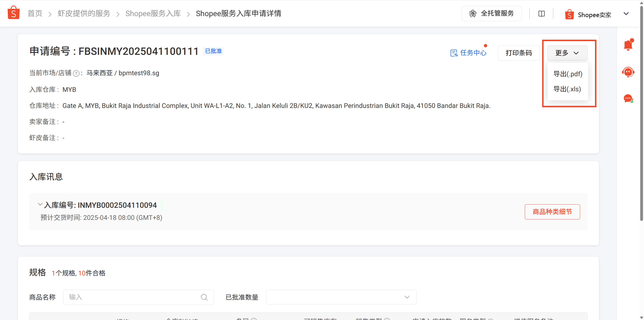Click 预计交货时间 2025-04-18 08:00 text
Viewport: 644px width, 320px height.
click(101, 218)
